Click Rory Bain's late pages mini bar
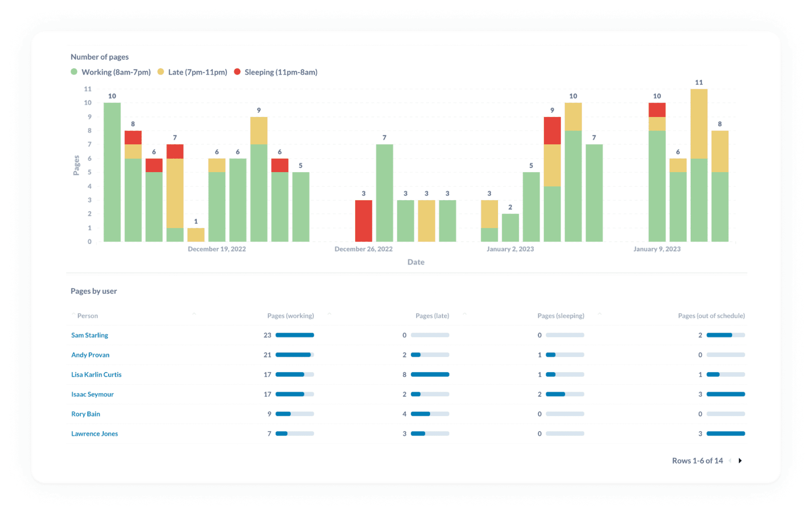The height and width of the screenshot is (514, 812). coord(430,414)
